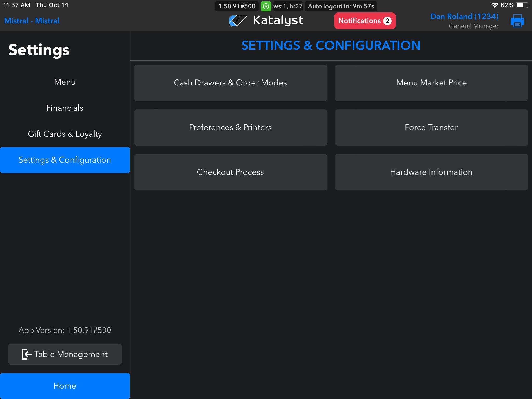Tap the green connection status checkmark icon

click(x=266, y=6)
